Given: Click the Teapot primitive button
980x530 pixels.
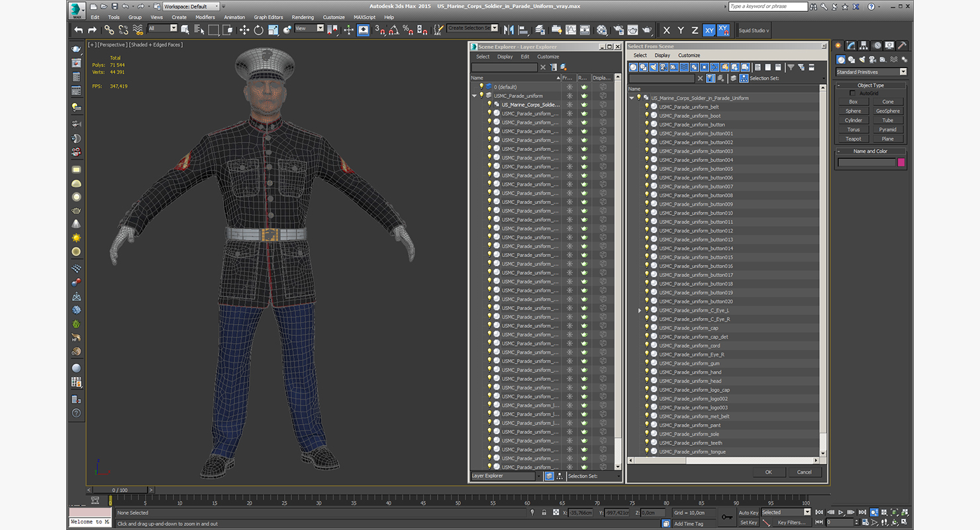Looking at the screenshot, I should (854, 139).
